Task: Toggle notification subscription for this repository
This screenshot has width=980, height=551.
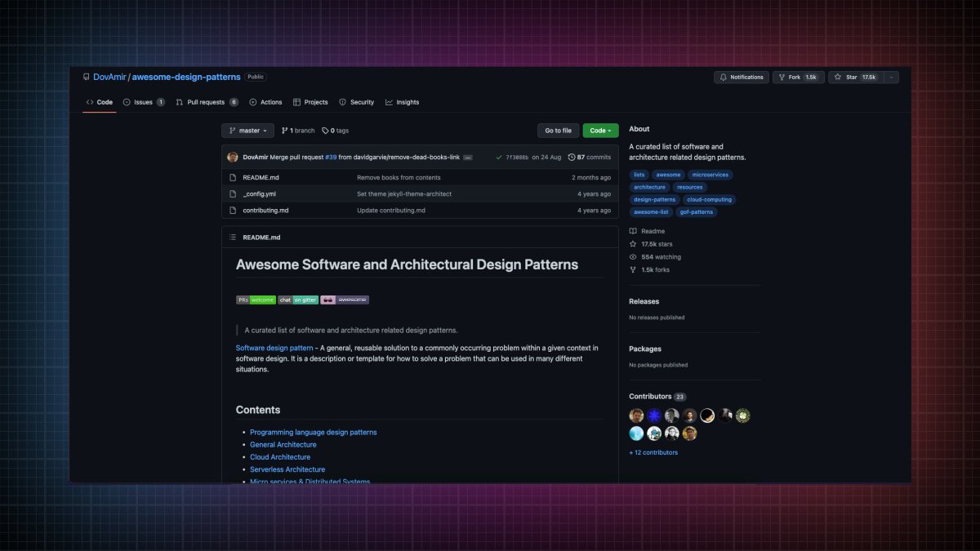Action: pos(741,77)
